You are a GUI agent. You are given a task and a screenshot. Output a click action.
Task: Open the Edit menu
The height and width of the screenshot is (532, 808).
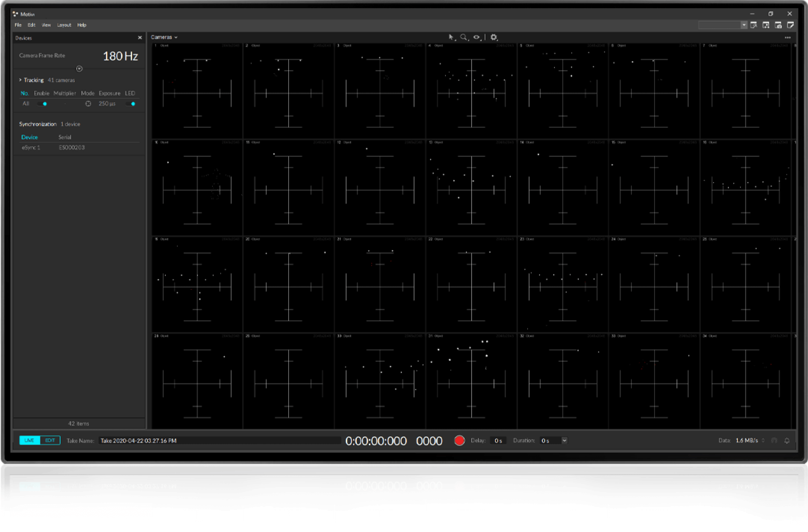[31, 25]
